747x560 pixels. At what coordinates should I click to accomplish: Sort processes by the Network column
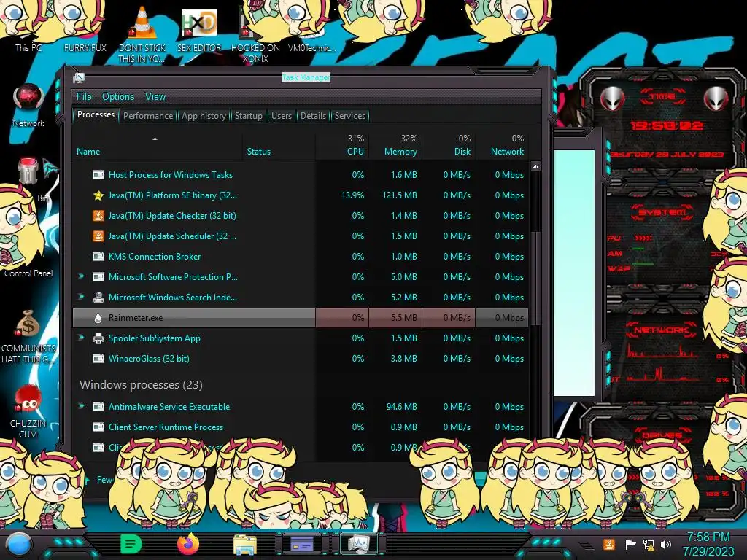(502, 146)
